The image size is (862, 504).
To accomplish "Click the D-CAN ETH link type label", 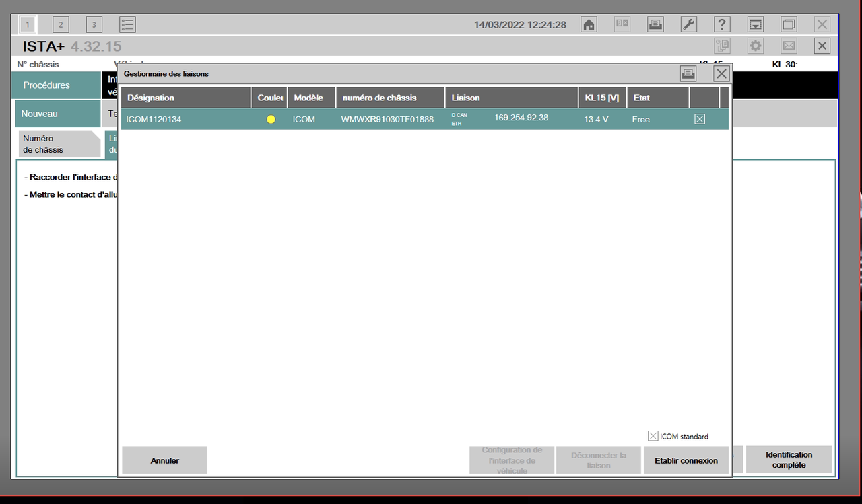I will (459, 119).
